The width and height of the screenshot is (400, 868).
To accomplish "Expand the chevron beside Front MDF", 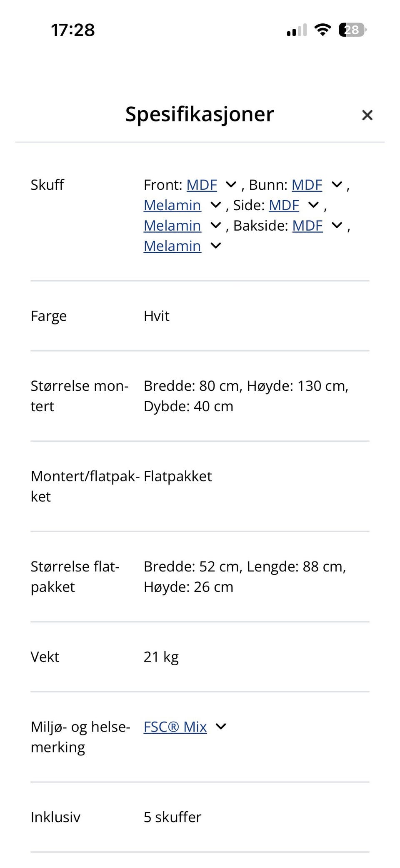I will pyautogui.click(x=231, y=185).
